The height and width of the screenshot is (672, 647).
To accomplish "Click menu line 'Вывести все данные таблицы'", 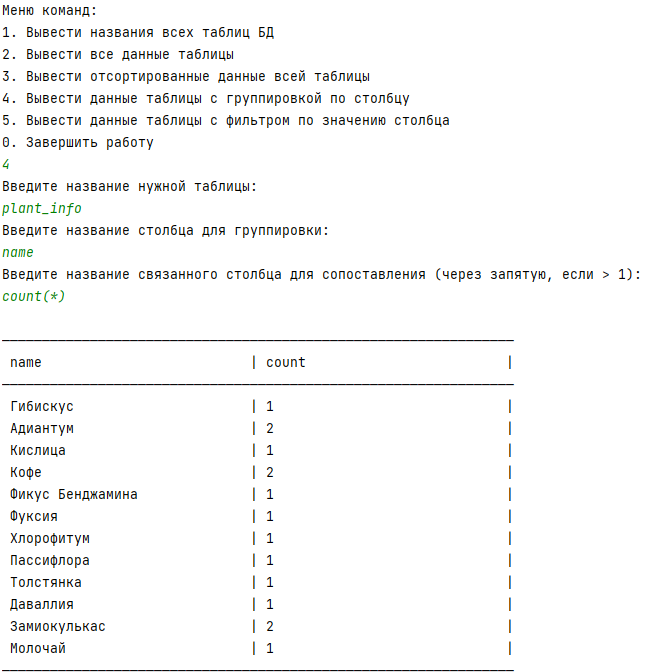I will (118, 54).
